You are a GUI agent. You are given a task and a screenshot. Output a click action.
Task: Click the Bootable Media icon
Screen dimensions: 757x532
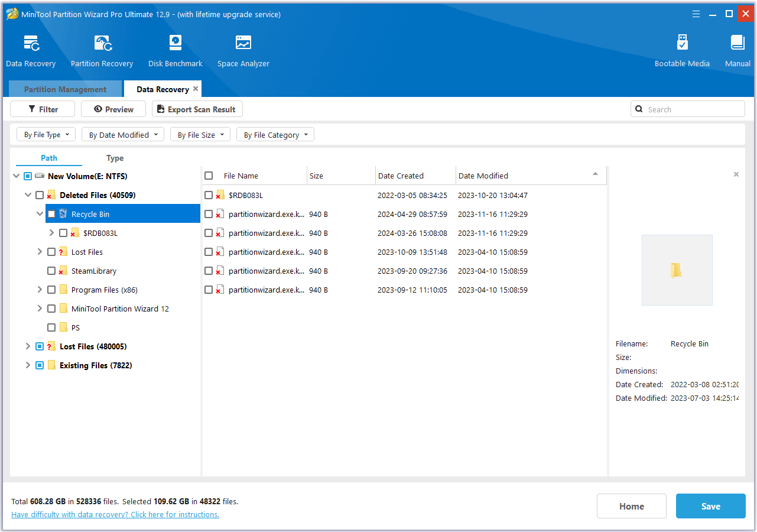click(x=683, y=43)
